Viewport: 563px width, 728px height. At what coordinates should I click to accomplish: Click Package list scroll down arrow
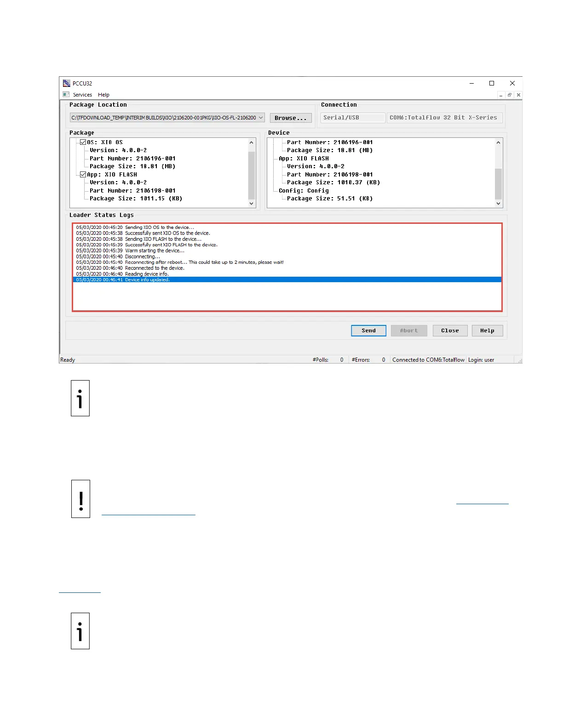pos(252,204)
